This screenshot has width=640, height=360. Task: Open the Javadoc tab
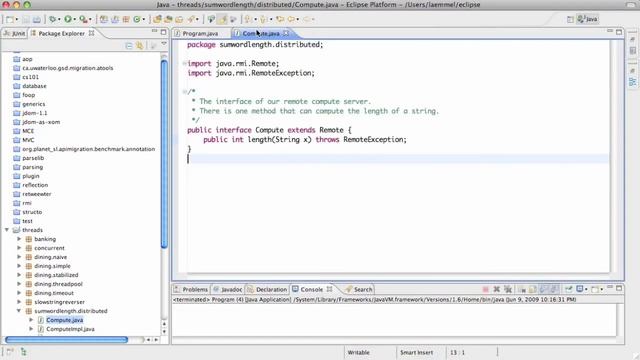(228, 289)
